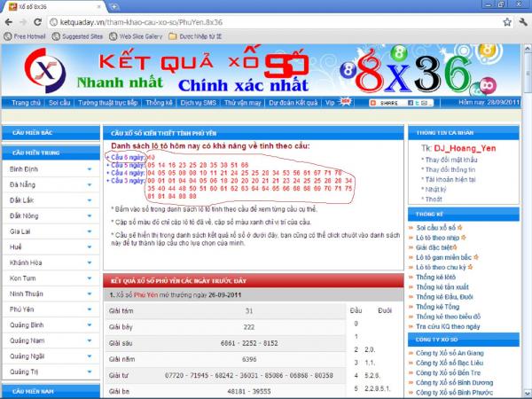This screenshot has height=399, width=532.
Task: Go to Trang chủ in the navigation menu
Action: coord(26,103)
